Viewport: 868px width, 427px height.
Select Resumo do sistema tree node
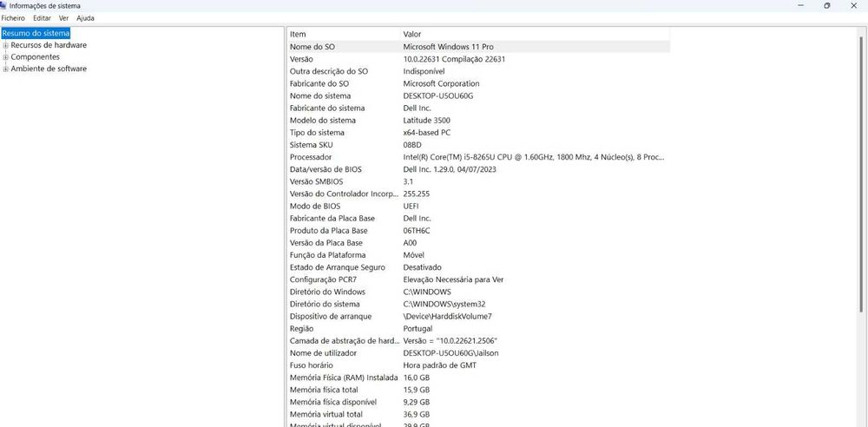pyautogui.click(x=36, y=33)
